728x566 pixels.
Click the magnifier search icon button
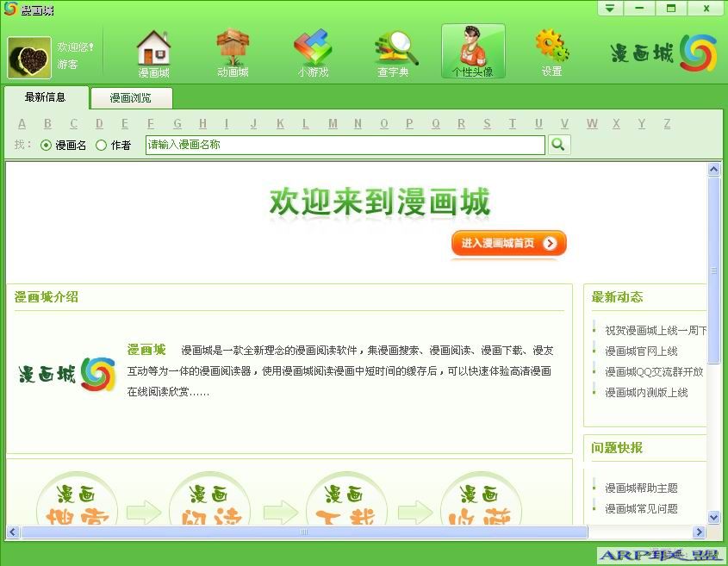[x=559, y=145]
